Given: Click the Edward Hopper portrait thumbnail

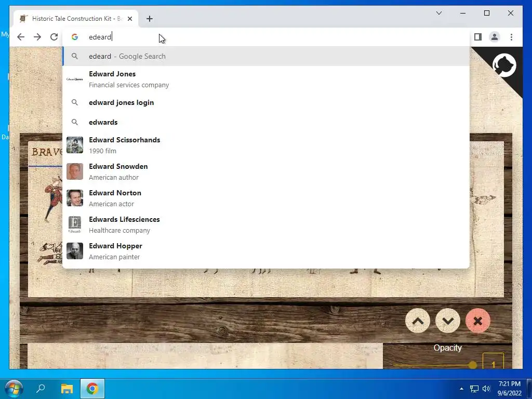Looking at the screenshot, I should click(75, 251).
